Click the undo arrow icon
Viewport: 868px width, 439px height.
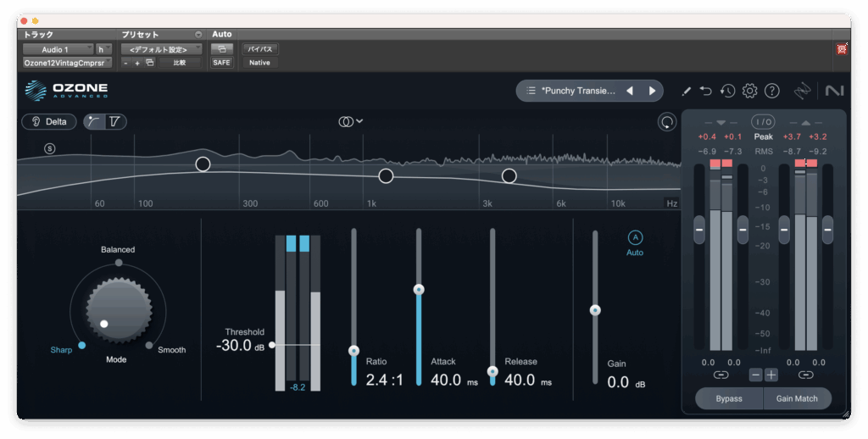point(705,91)
